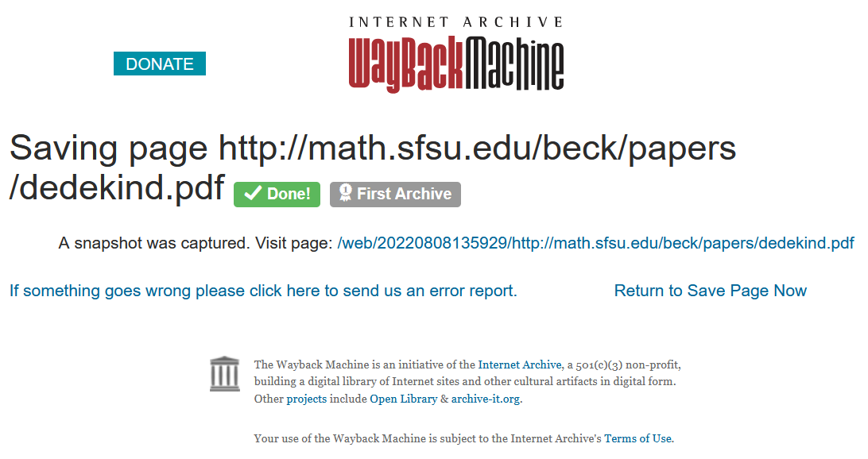Return to Save Page Now
The image size is (868, 459).
pos(711,291)
